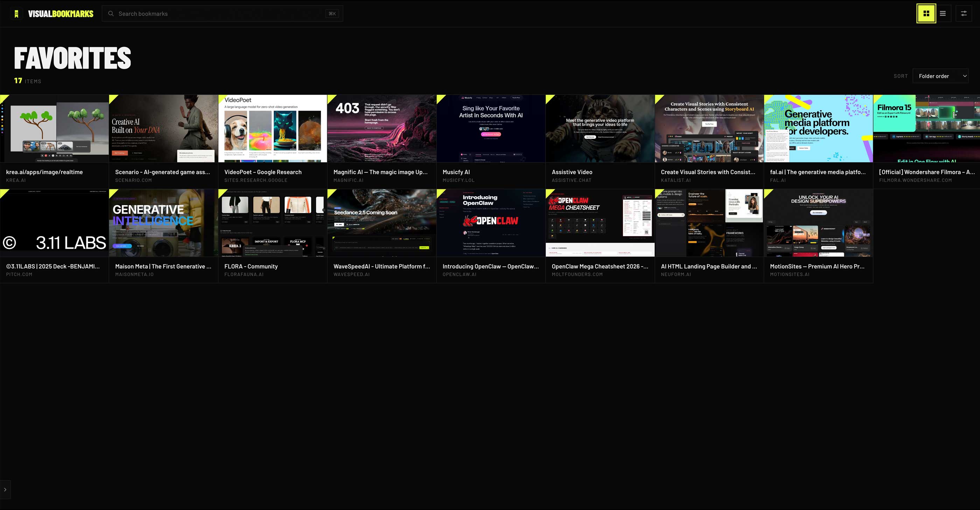Focus the Search bookmarks field

pyautogui.click(x=222, y=14)
